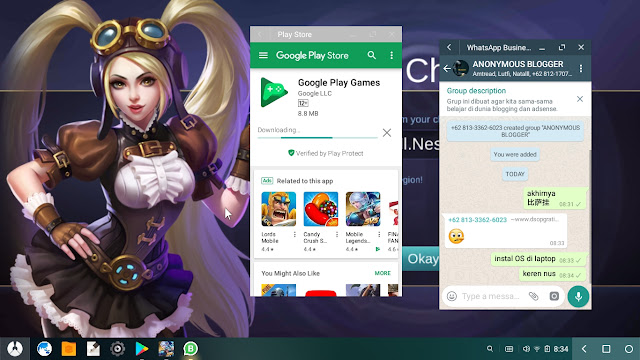Open the browser globe icon in taskbar
This screenshot has height=360, width=640.
click(44, 349)
